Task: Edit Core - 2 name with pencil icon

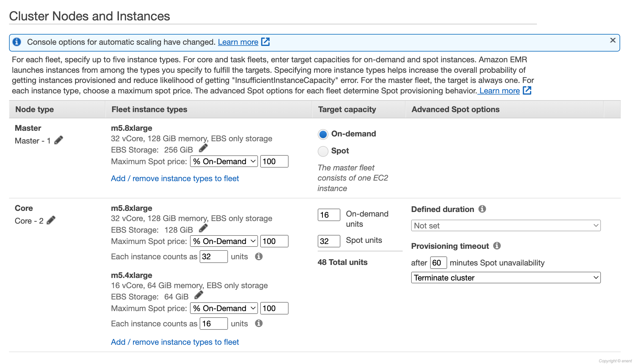Action: (x=51, y=220)
